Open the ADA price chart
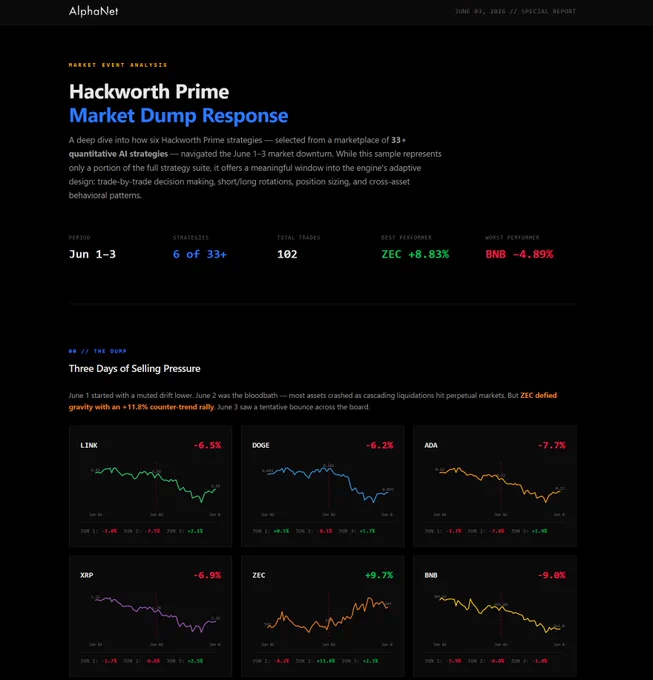The height and width of the screenshot is (680, 653). pos(500,489)
